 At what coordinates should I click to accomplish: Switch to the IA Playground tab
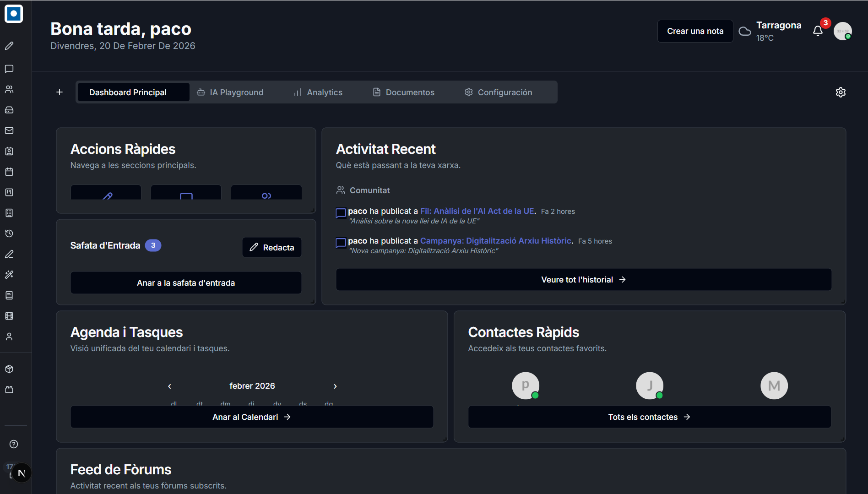pyautogui.click(x=230, y=92)
